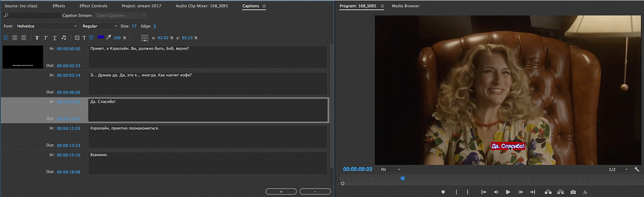Select the background color box option
This screenshot has height=197, width=644.
pyautogui.click(x=77, y=38)
